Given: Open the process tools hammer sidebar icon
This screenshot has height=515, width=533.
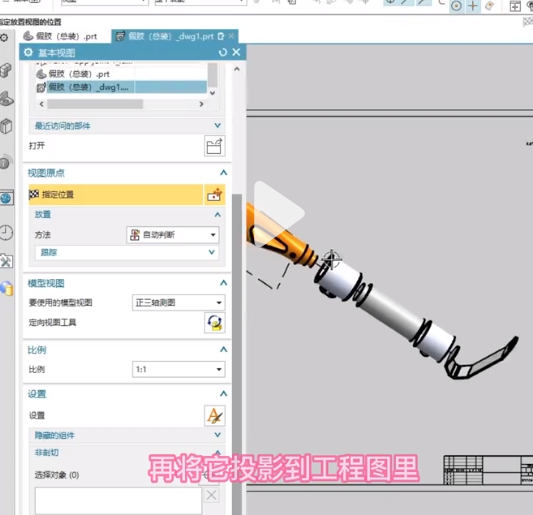Looking at the screenshot, I should pos(6,261).
